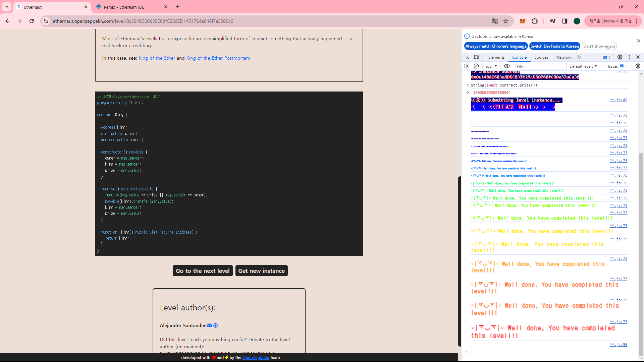Dismiss the DevTools language infobar
This screenshot has width=644, height=362.
point(638,41)
